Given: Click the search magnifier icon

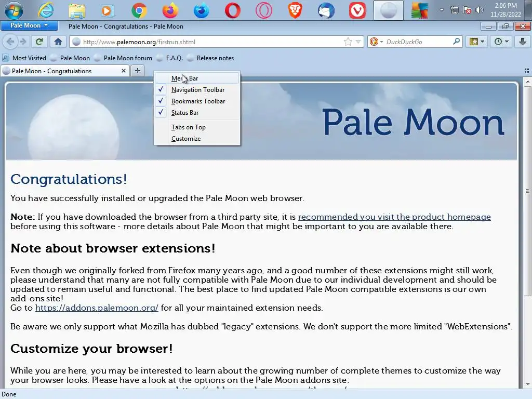Looking at the screenshot, I should click(x=456, y=42).
